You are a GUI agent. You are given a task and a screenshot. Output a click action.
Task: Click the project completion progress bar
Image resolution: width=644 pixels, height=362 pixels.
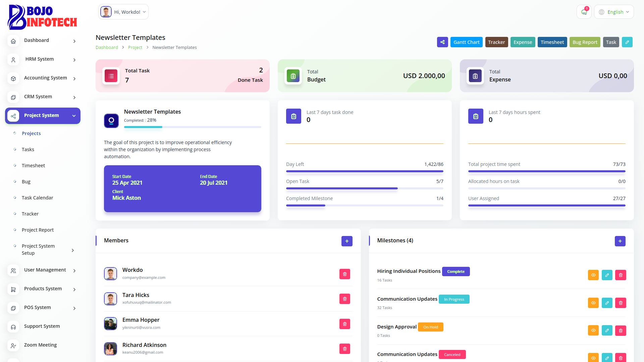tap(193, 127)
